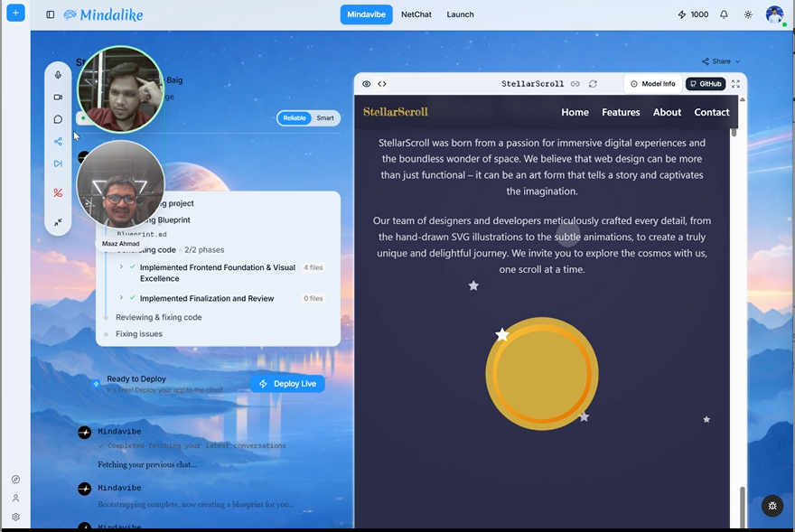Click the skip-forward icon in call toolbar
The width and height of the screenshot is (795, 532).
[x=59, y=163]
